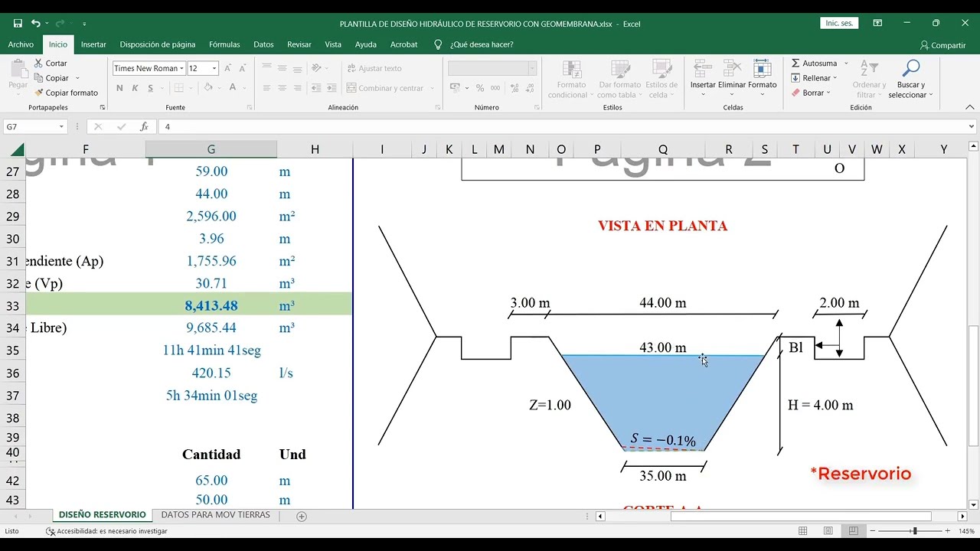
Task: Switch to the Fórmulas tab
Action: (224, 44)
